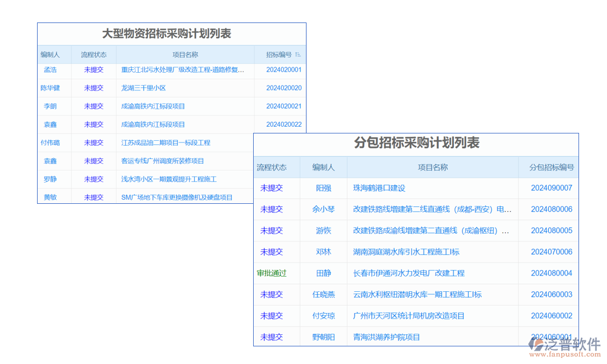
Task: Select bid number 2024020021
Action: click(x=283, y=106)
